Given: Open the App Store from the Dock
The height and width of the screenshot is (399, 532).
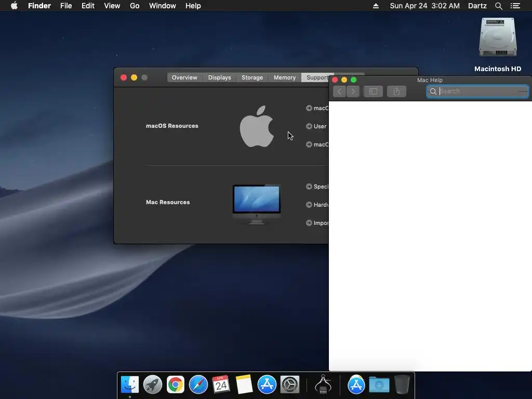Looking at the screenshot, I should (x=267, y=385).
